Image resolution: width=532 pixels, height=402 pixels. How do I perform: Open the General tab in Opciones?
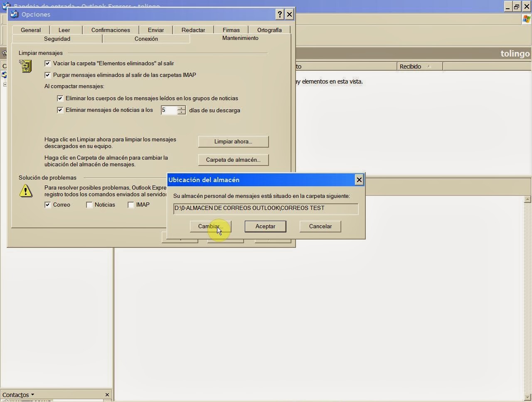pyautogui.click(x=31, y=30)
